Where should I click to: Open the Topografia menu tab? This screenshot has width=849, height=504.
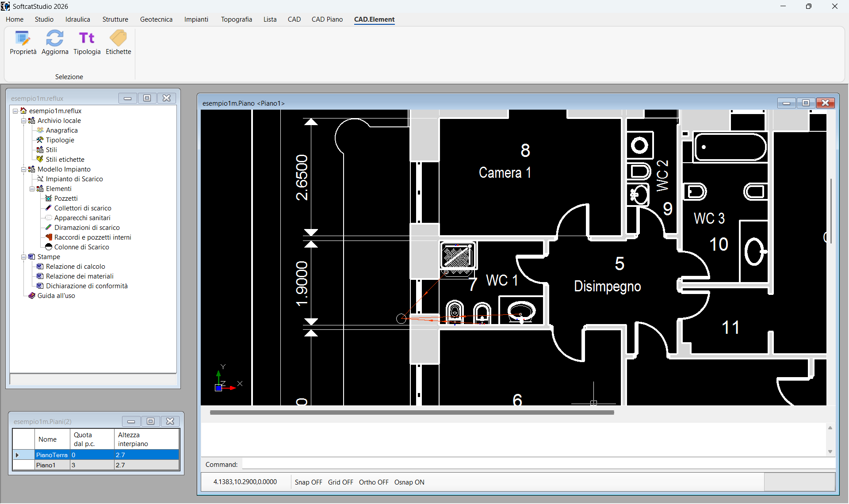coord(237,19)
